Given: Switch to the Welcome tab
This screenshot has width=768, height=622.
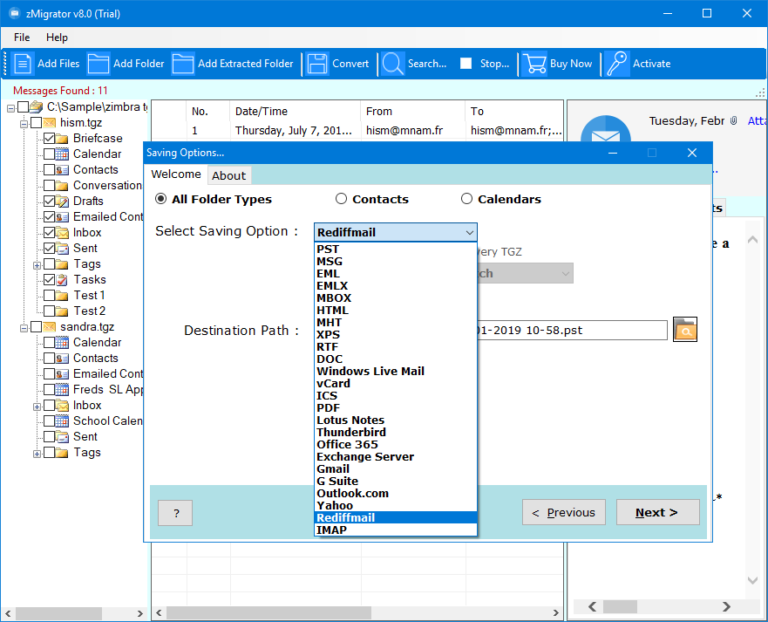Looking at the screenshot, I should click(176, 174).
